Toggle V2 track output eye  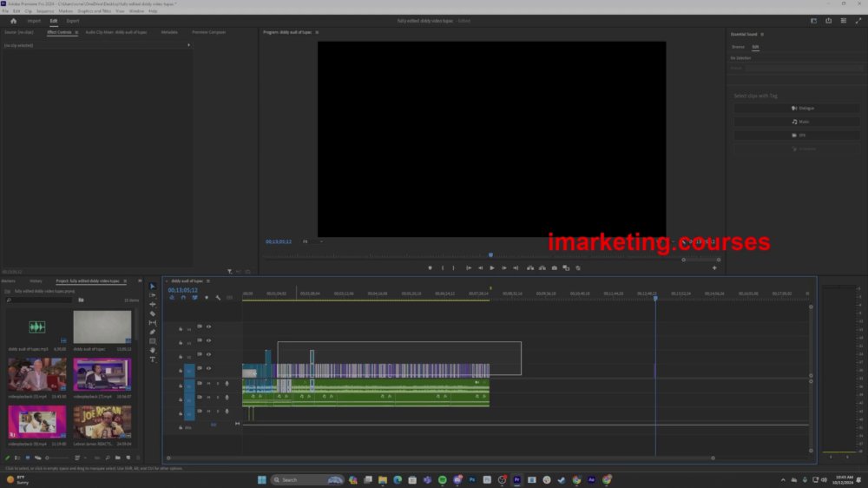pyautogui.click(x=208, y=354)
